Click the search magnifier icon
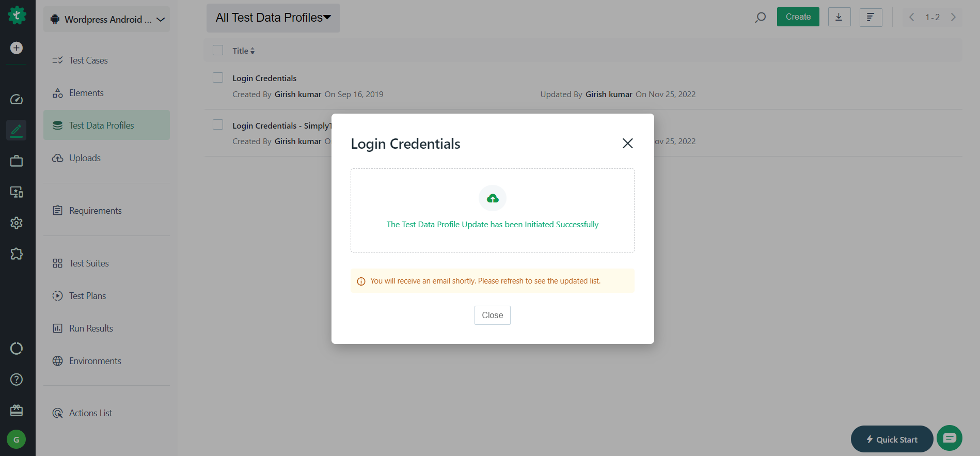The height and width of the screenshot is (456, 980). pos(760,18)
